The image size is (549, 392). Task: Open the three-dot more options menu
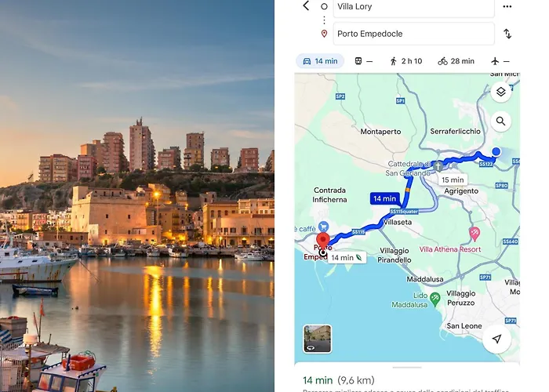tap(507, 6)
